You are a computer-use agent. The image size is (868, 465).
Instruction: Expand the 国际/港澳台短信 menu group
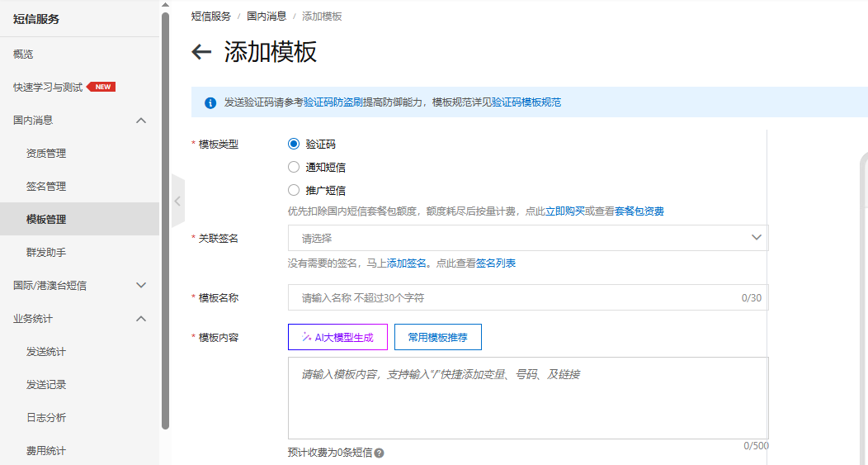[141, 286]
